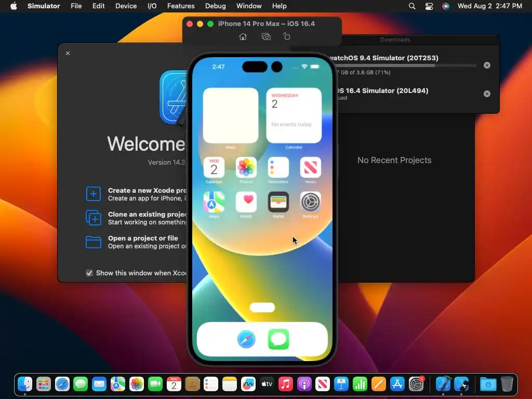Open App Store from the Dock
Viewport: 532px width, 399px height.
coord(397,384)
